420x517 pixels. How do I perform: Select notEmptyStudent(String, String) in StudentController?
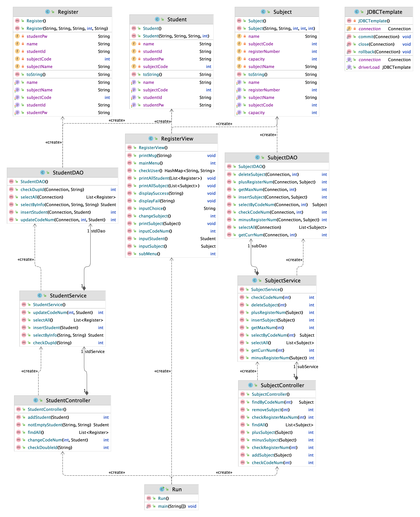[62, 425]
